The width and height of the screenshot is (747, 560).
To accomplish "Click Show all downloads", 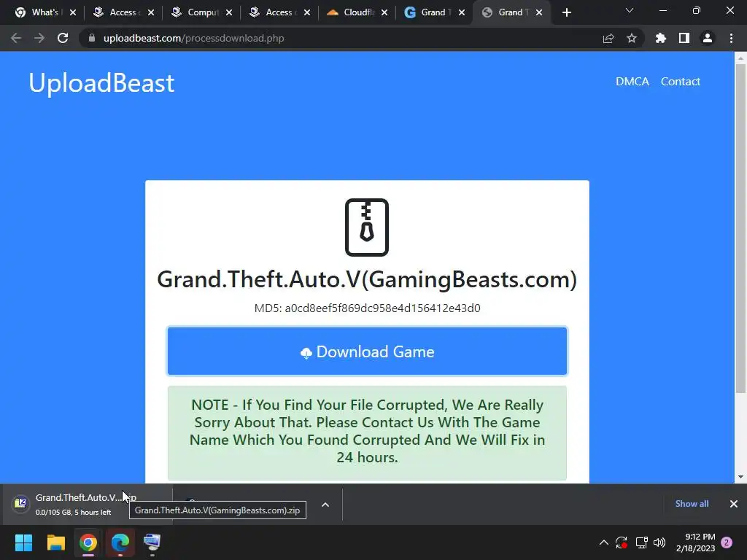I will [x=692, y=504].
